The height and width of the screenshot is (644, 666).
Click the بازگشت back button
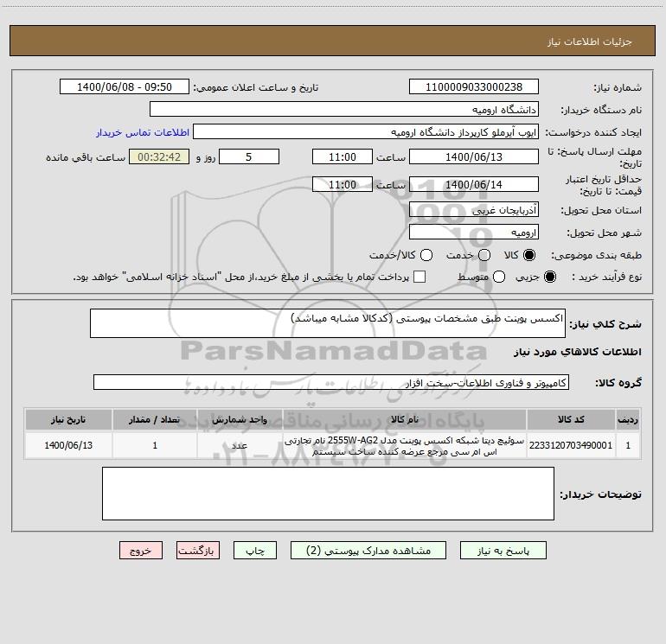198,550
